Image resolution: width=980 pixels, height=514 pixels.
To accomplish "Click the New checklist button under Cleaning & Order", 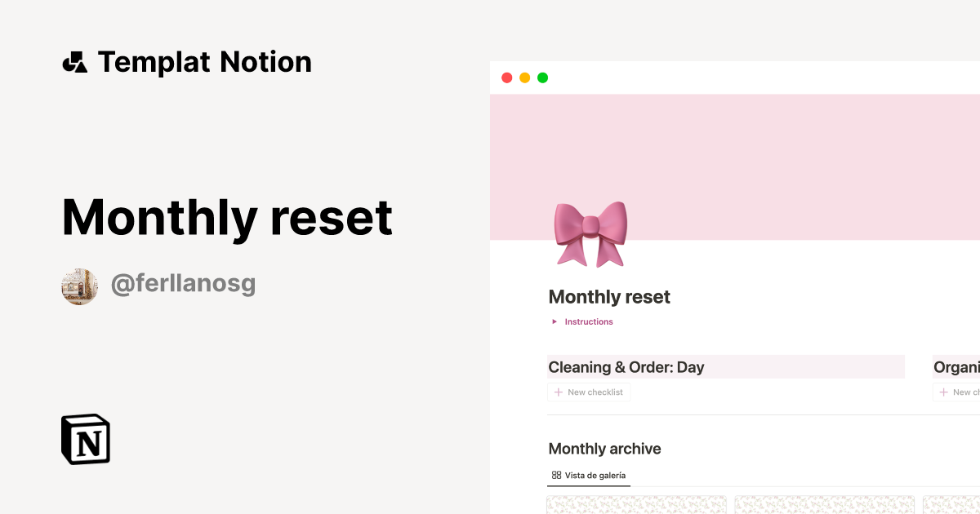I will 589,392.
